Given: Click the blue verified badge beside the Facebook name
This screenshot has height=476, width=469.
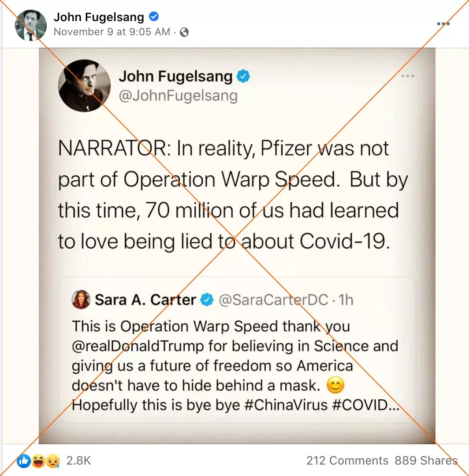Looking at the screenshot, I should coord(154,16).
